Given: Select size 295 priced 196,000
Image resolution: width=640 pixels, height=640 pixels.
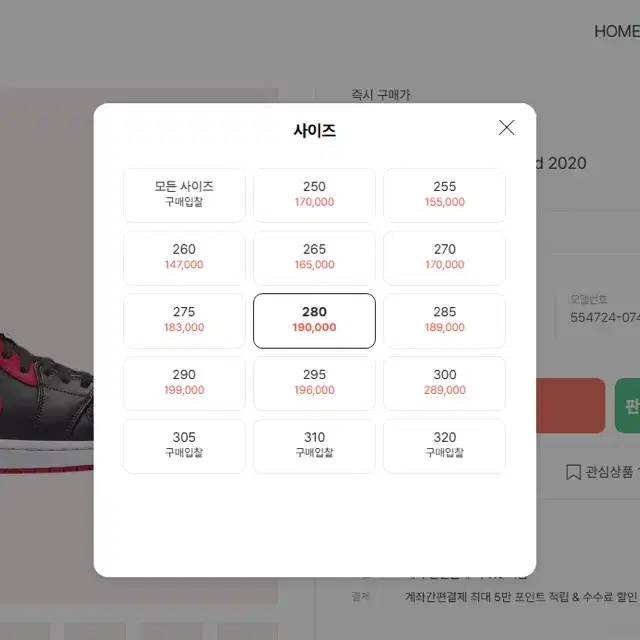Looking at the screenshot, I should pyautogui.click(x=314, y=384).
